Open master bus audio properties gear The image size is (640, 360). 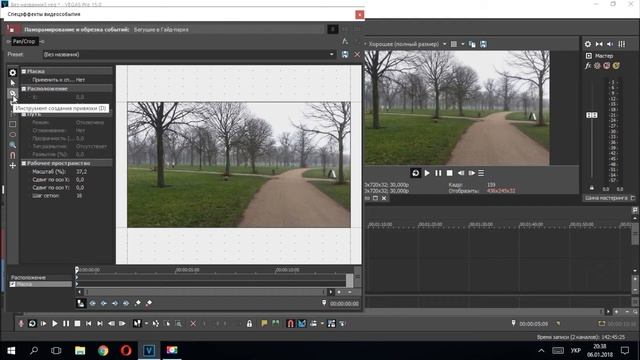point(588,44)
